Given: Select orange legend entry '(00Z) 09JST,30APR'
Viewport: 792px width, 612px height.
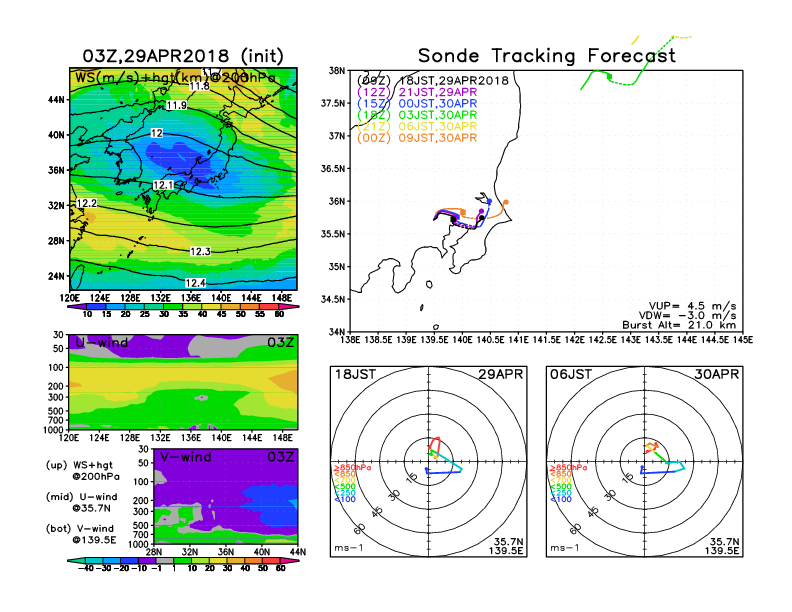Looking at the screenshot, I should click(417, 138).
